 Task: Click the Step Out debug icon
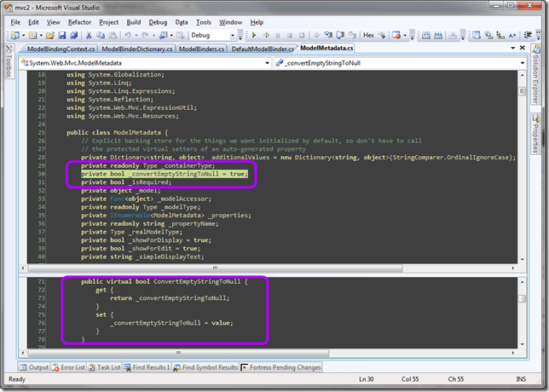coord(352,35)
